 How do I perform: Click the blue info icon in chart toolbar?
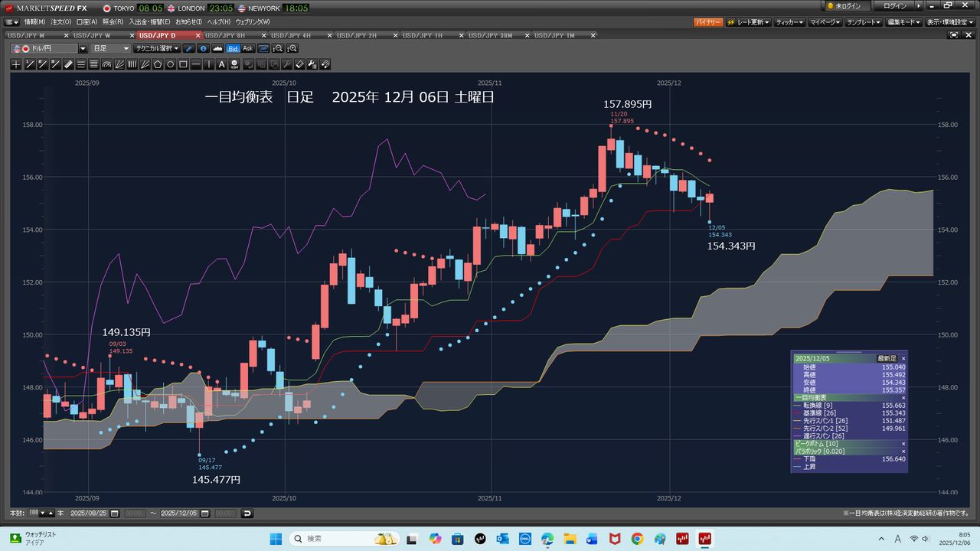point(203,48)
